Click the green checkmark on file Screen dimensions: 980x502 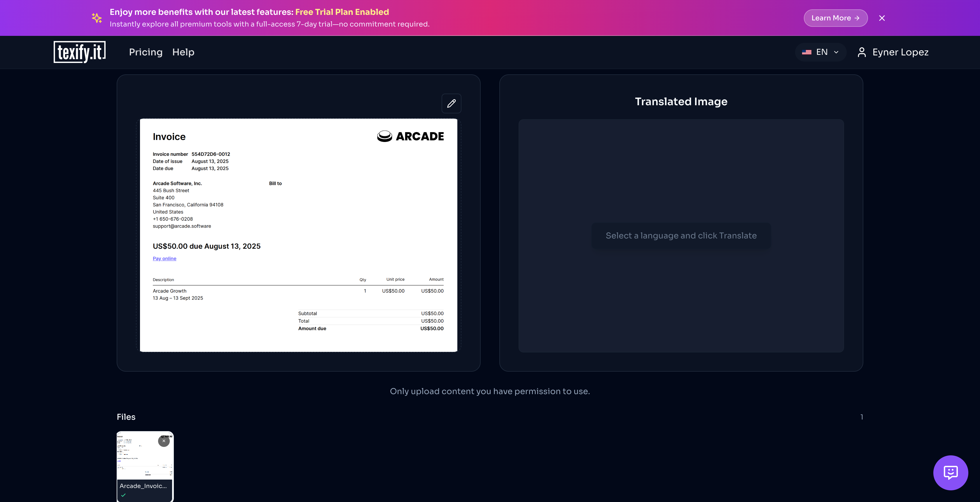pos(123,495)
